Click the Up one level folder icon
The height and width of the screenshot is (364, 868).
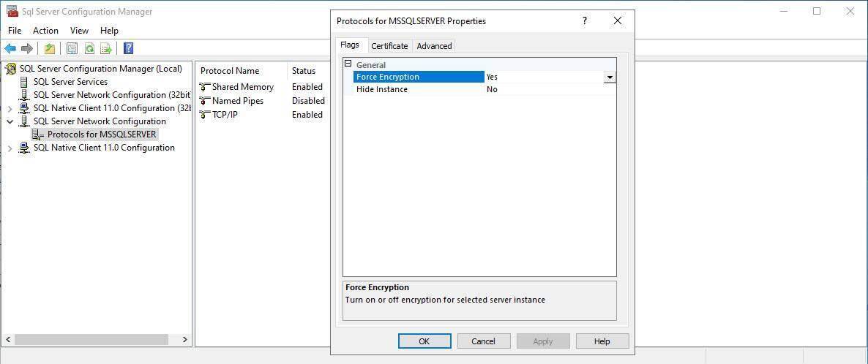49,49
